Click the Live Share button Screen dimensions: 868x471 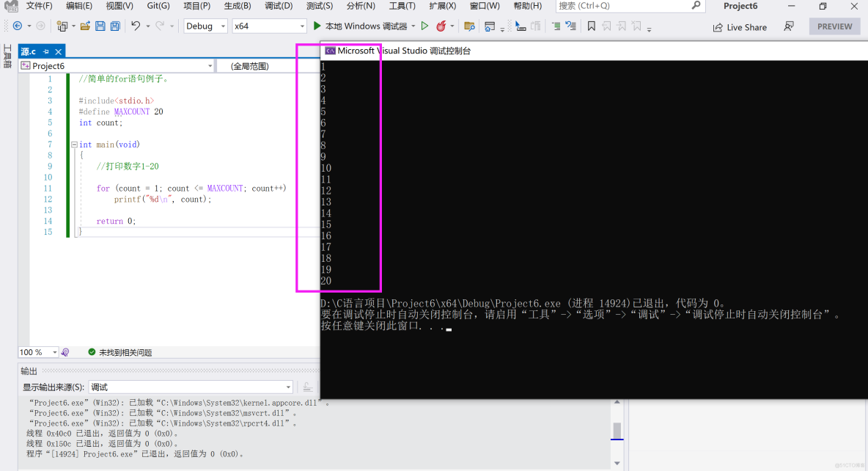[740, 27]
